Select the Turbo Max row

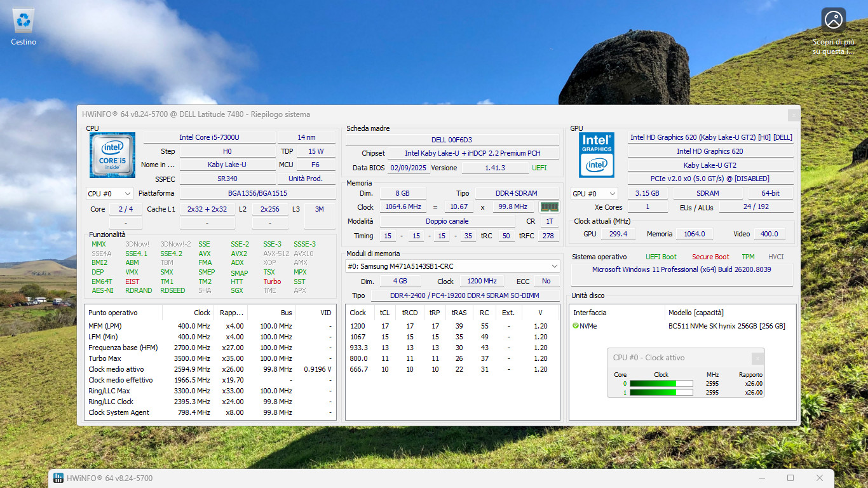[x=210, y=358]
